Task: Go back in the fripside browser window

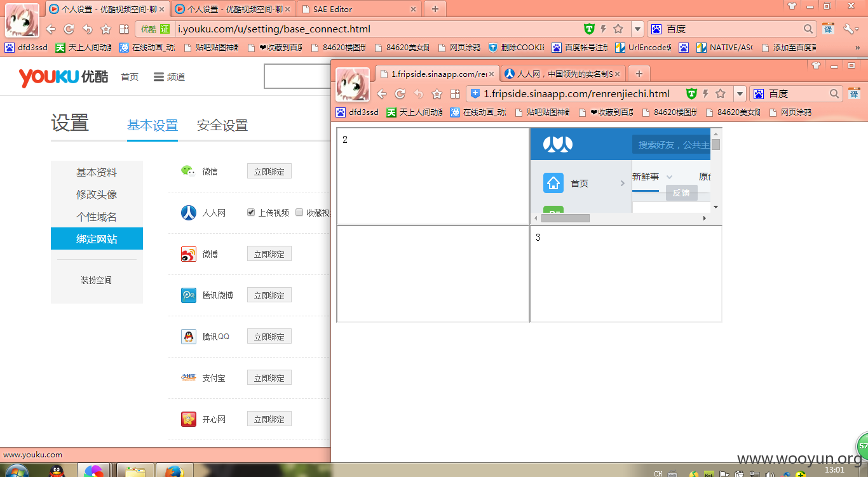Action: (381, 94)
